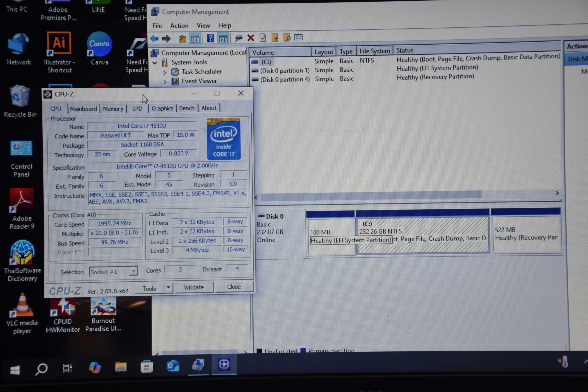Open Control Panel desktop icon

[21, 159]
